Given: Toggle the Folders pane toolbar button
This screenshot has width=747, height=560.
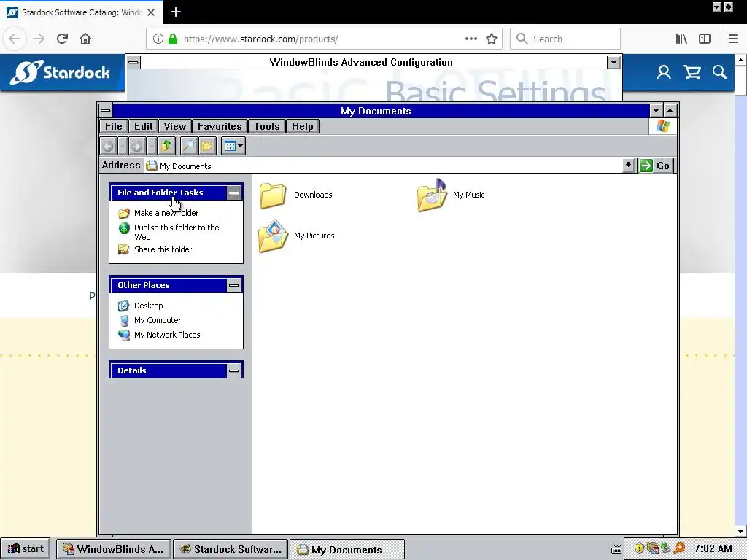Looking at the screenshot, I should tap(206, 146).
